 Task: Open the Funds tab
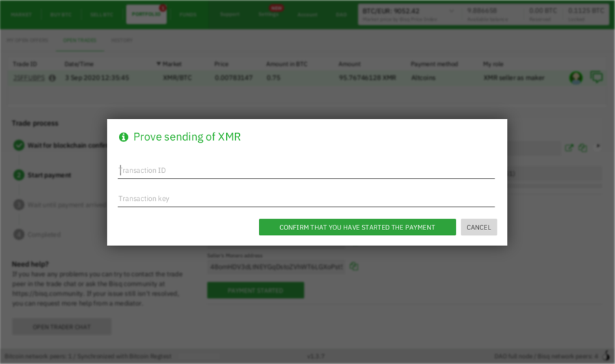[187, 14]
